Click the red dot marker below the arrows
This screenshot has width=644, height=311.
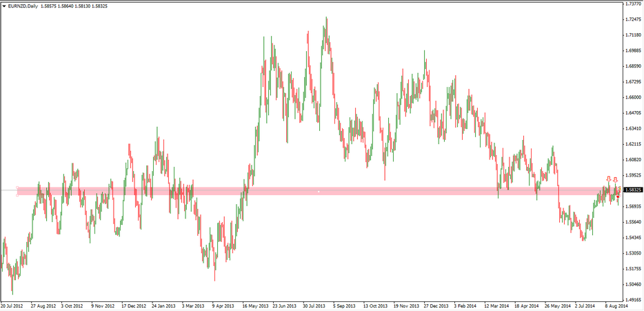[618, 197]
